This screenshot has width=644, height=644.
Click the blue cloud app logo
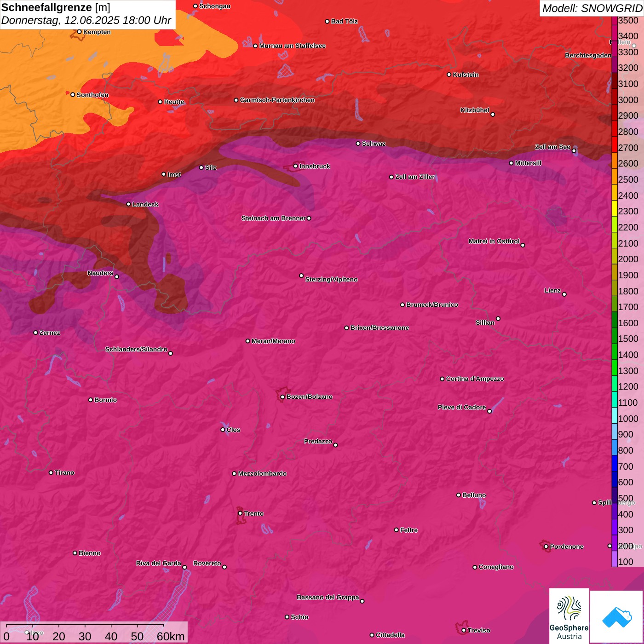point(616,617)
